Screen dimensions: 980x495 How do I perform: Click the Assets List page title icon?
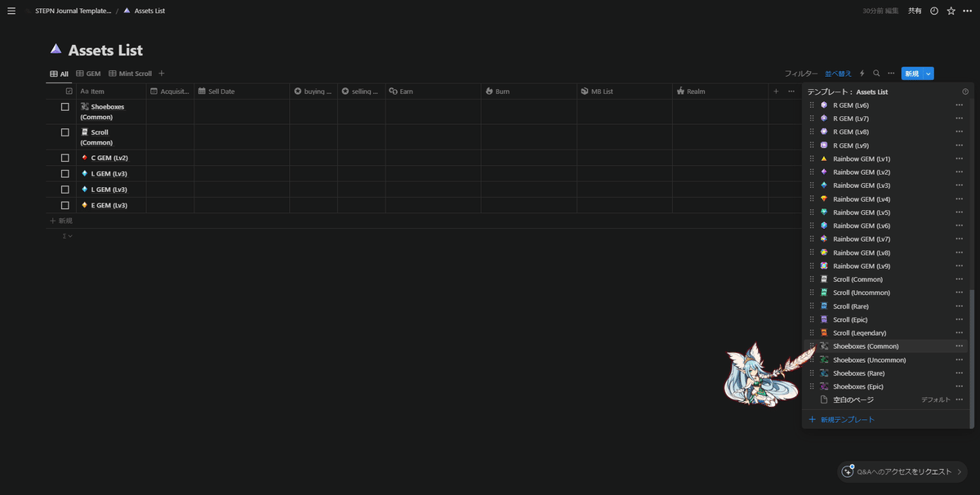pos(56,49)
